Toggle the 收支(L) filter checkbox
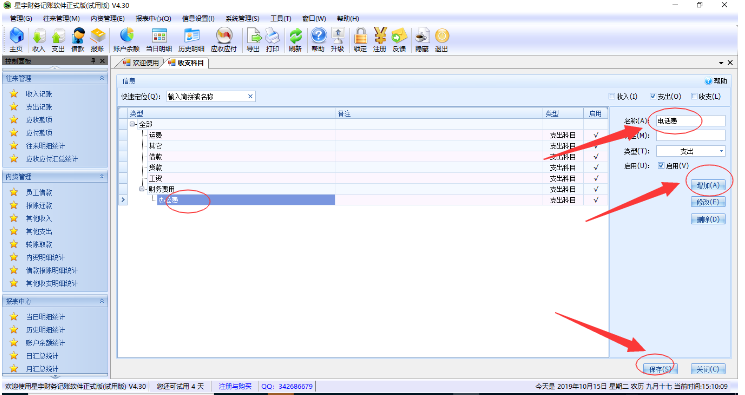 [x=694, y=96]
